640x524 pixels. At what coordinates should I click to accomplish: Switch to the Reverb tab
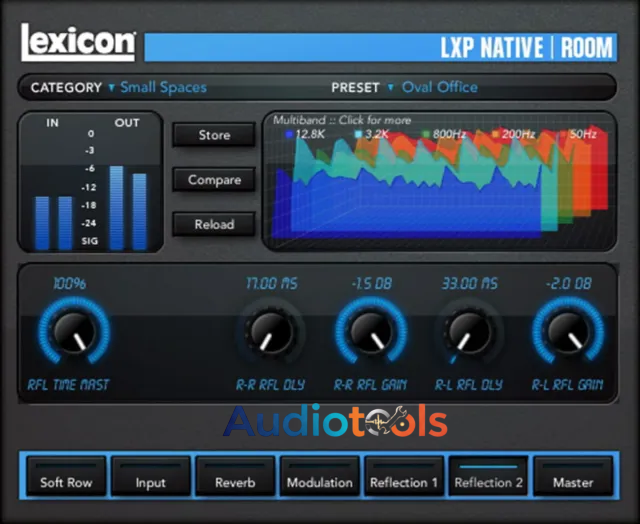(235, 476)
